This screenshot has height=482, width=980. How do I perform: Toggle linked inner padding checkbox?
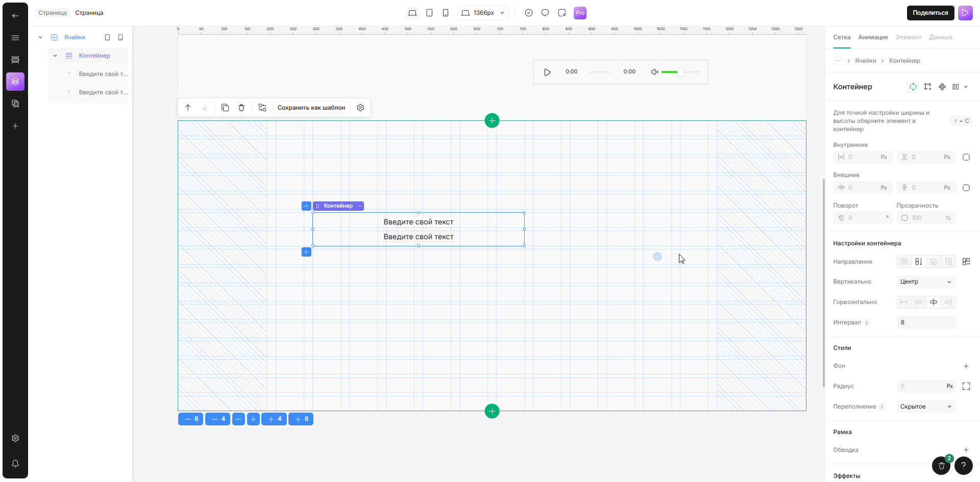click(966, 157)
